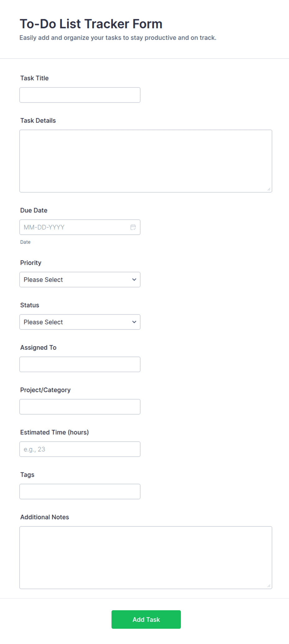Click the Estimated Time (hours) label

click(x=54, y=432)
